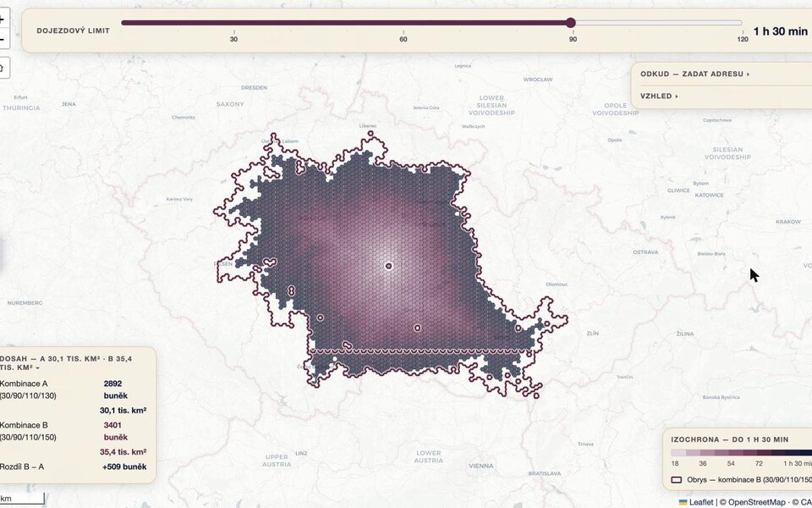Set the travel limit slider to 60

coord(403,23)
